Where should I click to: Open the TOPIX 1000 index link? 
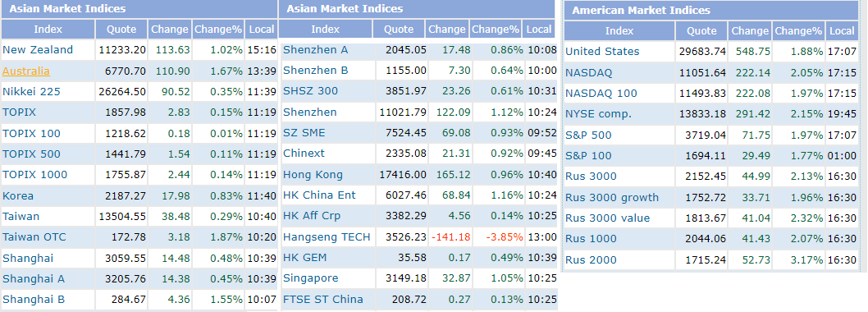pyautogui.click(x=35, y=175)
